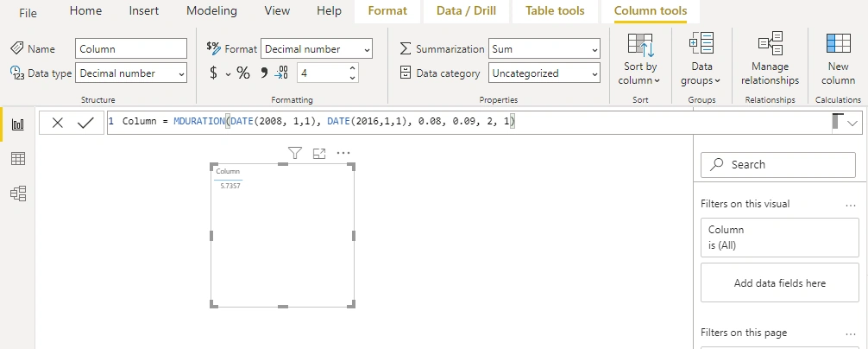Image resolution: width=868 pixels, height=349 pixels.
Task: Decrease decimal places with the down arrow
Action: pyautogui.click(x=352, y=78)
